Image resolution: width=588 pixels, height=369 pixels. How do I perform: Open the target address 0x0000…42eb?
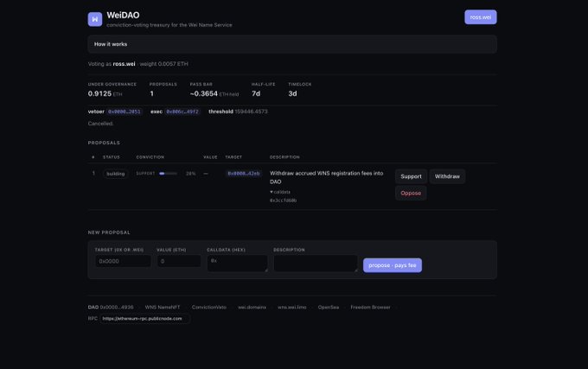pos(243,174)
